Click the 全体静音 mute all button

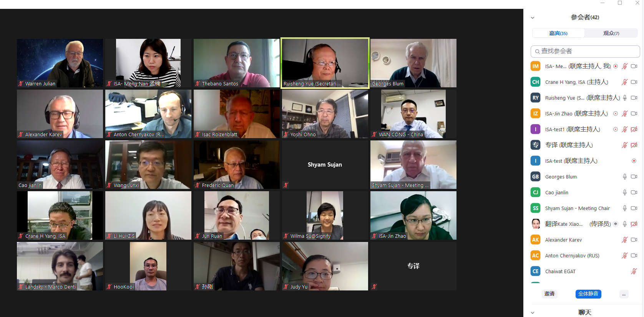588,294
